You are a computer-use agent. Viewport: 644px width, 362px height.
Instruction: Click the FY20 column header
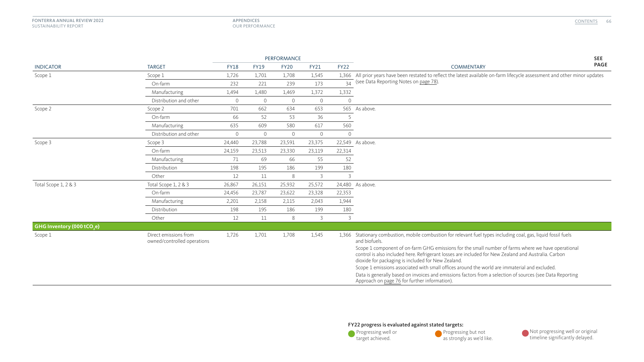click(x=287, y=67)
